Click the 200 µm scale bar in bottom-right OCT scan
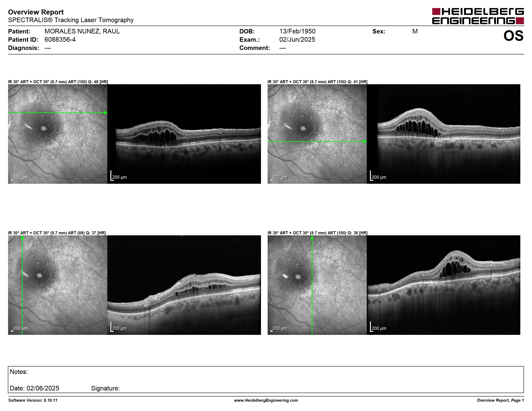Image resolution: width=532 pixels, height=411 pixels. (x=378, y=327)
